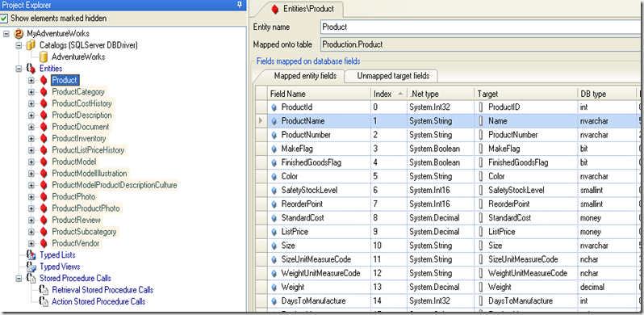The width and height of the screenshot is (644, 315).
Task: Click the DB type column header
Action: pyautogui.click(x=607, y=94)
